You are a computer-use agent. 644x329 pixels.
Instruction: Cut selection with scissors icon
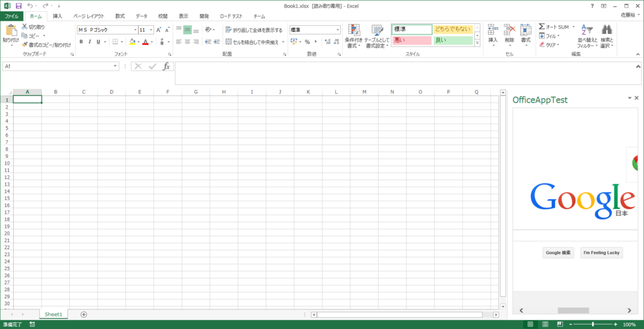[25, 26]
